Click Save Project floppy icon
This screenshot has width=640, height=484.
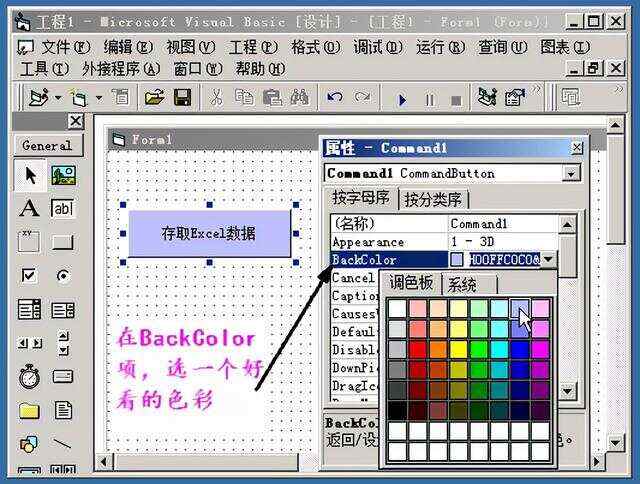pyautogui.click(x=182, y=98)
